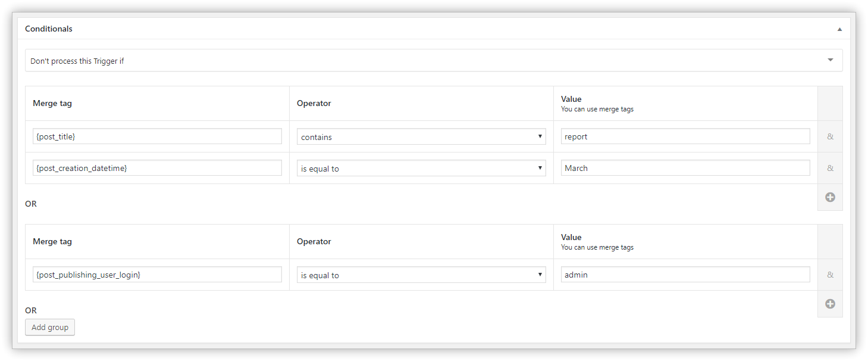Click the OR label between the two groups
868x361 pixels.
[x=31, y=204]
